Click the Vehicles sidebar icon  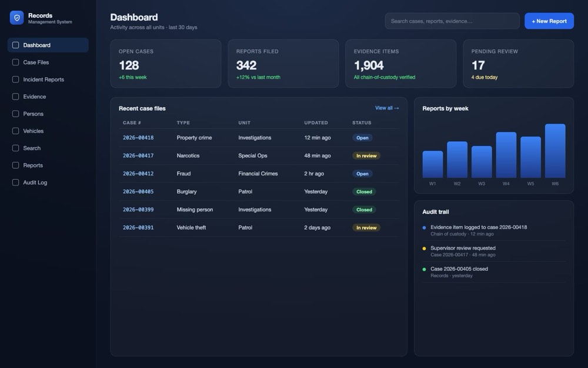(x=15, y=131)
